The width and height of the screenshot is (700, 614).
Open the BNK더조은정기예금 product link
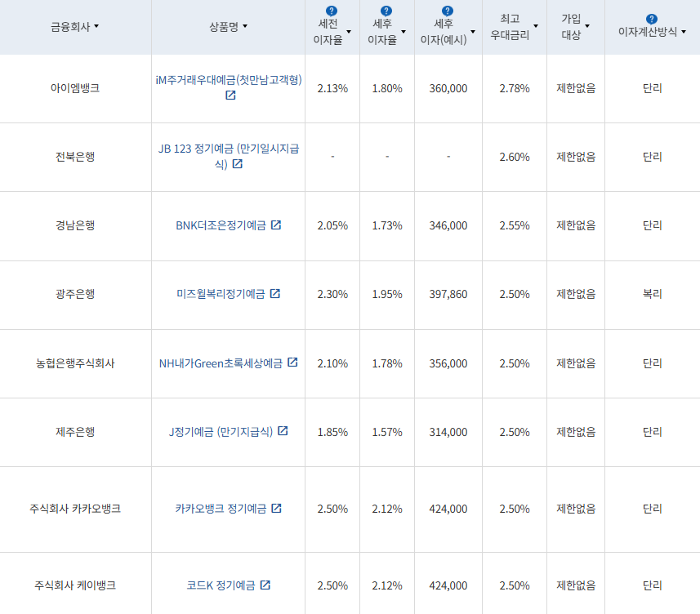click(x=223, y=226)
